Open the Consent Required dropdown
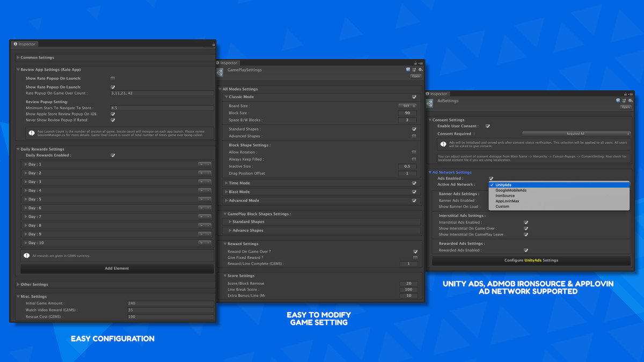Viewport: 644px width, 362px height. click(x=576, y=134)
